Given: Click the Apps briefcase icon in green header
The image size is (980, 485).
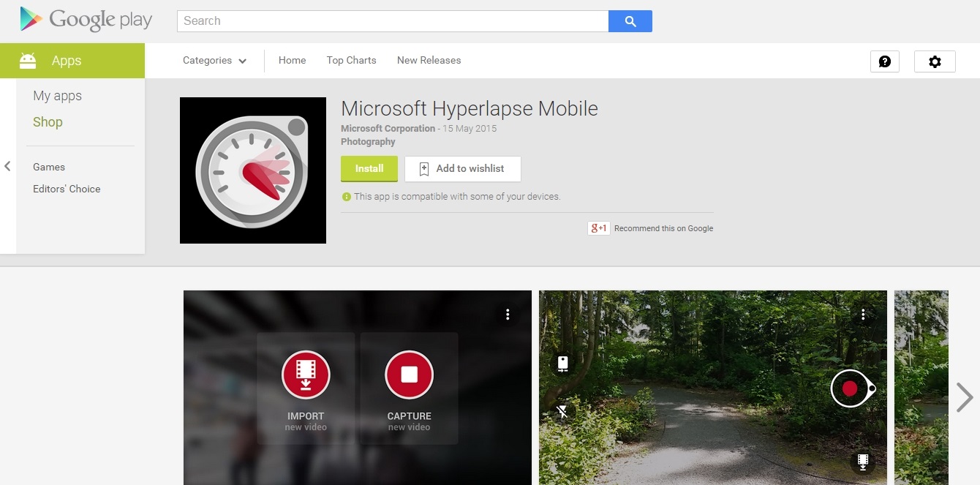Looking at the screenshot, I should tap(26, 61).
